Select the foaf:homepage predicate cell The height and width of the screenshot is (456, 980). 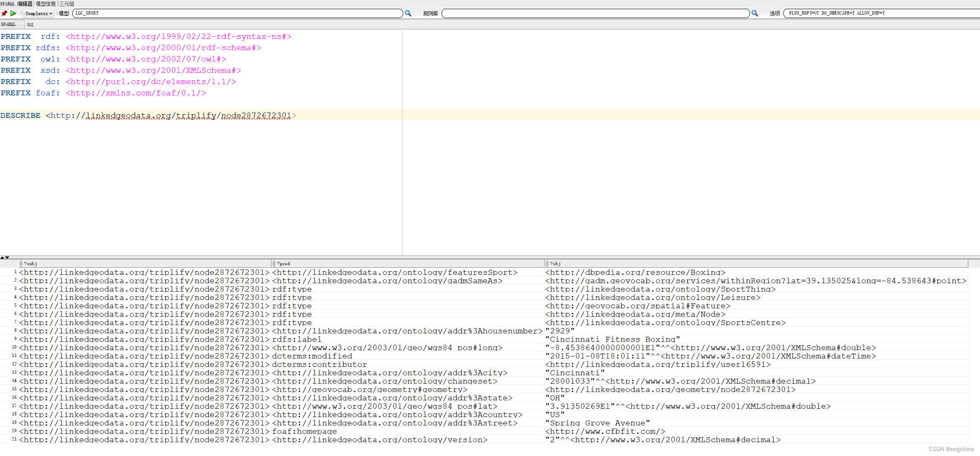click(407, 431)
